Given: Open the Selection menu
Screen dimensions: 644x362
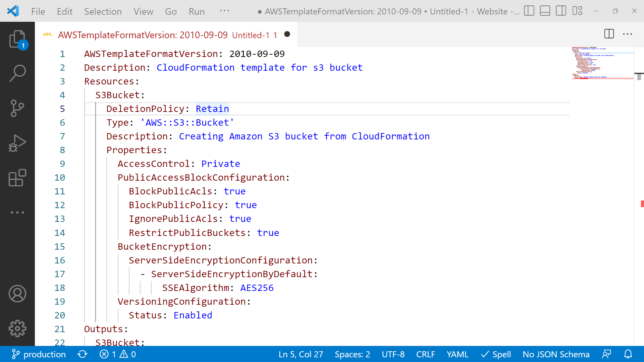Looking at the screenshot, I should (x=103, y=11).
